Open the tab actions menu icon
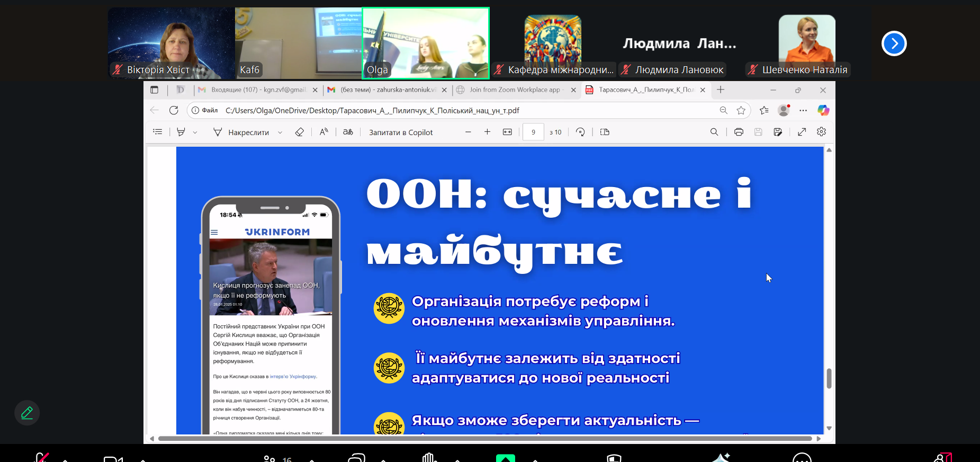Screen dimensions: 980x462 [x=154, y=90]
